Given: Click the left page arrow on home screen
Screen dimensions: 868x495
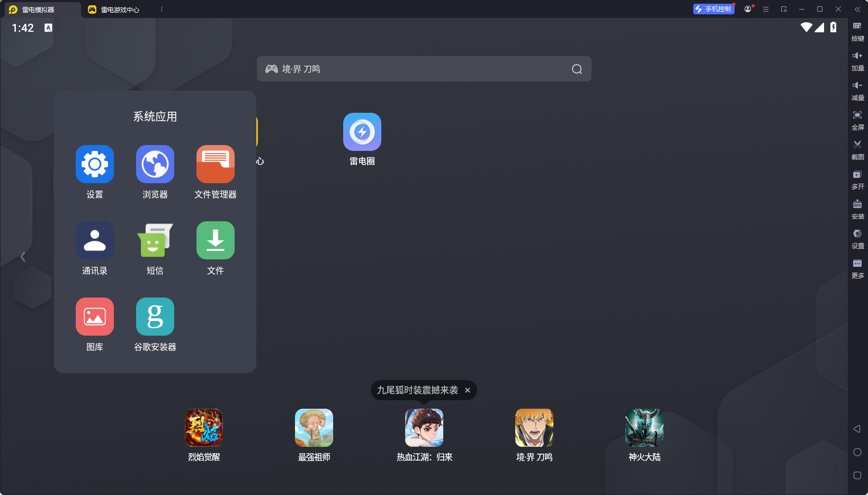Looking at the screenshot, I should point(23,257).
